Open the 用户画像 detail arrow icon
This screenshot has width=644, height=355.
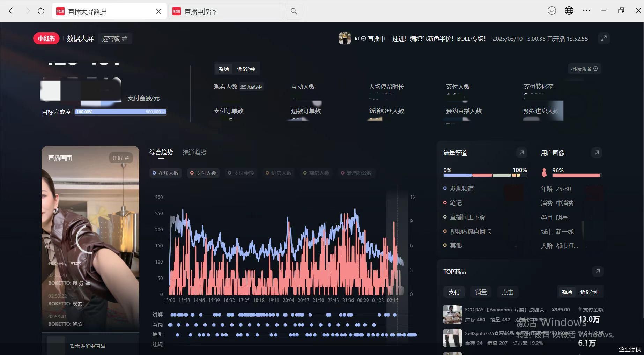[597, 153]
